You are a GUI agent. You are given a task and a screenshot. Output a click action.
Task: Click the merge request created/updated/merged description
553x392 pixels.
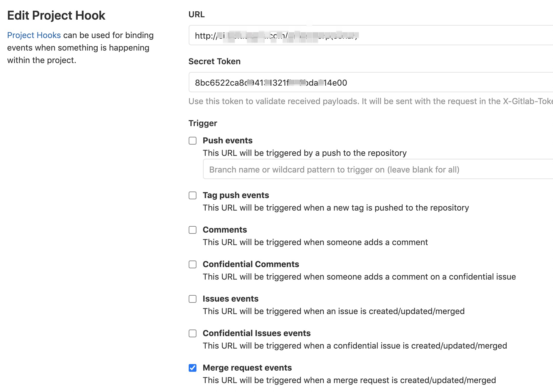(349, 380)
